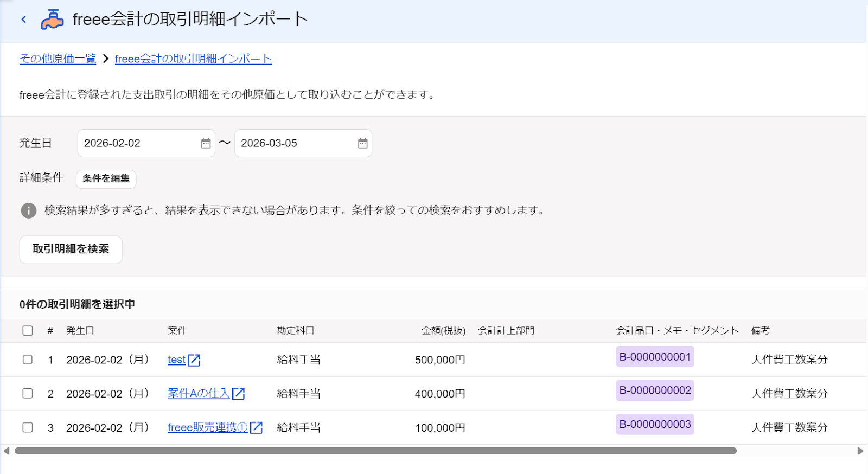The width and height of the screenshot is (868, 474).
Task: Click 給料手当 in the test row
Action: click(x=299, y=360)
